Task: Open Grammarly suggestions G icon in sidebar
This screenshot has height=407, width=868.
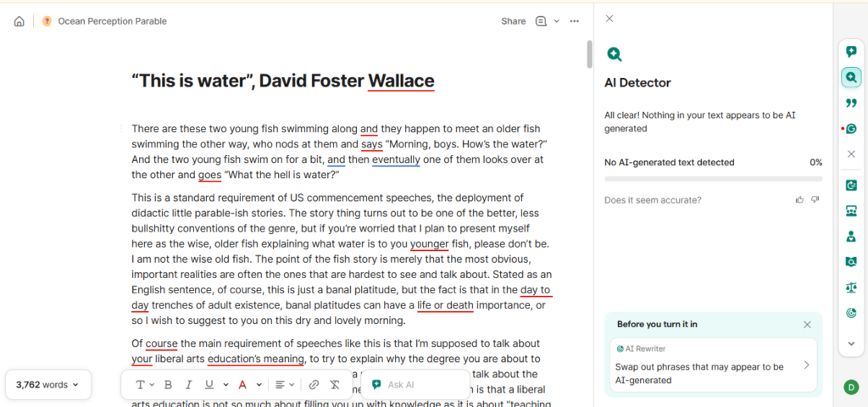Action: point(851,129)
